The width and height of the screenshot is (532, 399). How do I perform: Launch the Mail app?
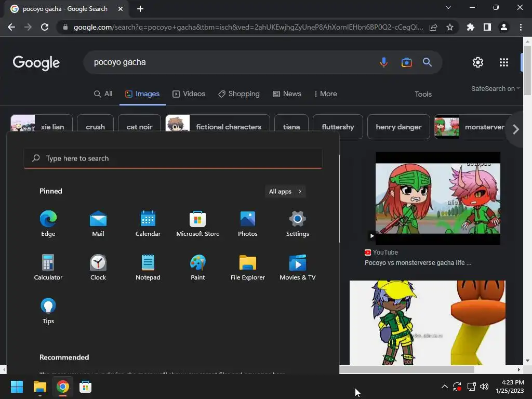tap(98, 223)
